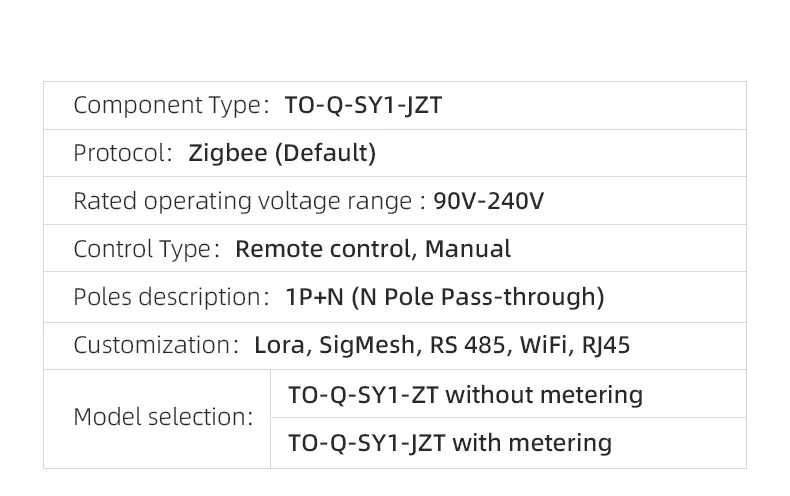
Task: Click the Model selection label
Action: pos(163,417)
